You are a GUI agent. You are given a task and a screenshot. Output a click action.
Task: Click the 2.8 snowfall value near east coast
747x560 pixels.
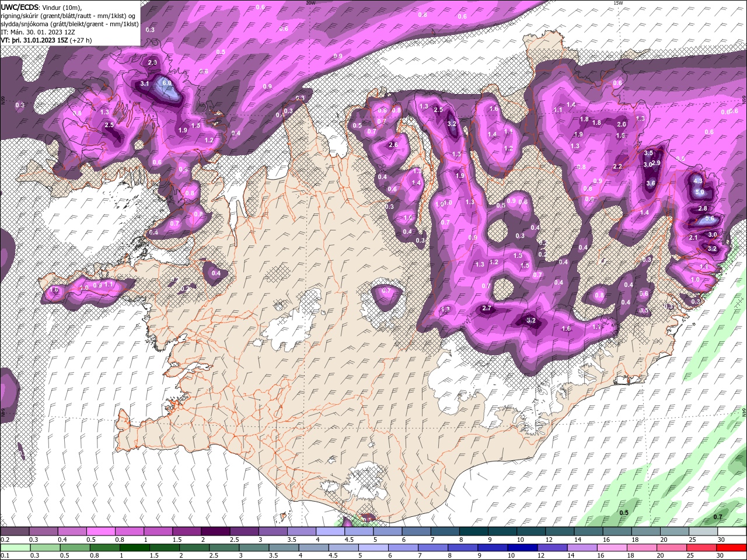tap(703, 209)
